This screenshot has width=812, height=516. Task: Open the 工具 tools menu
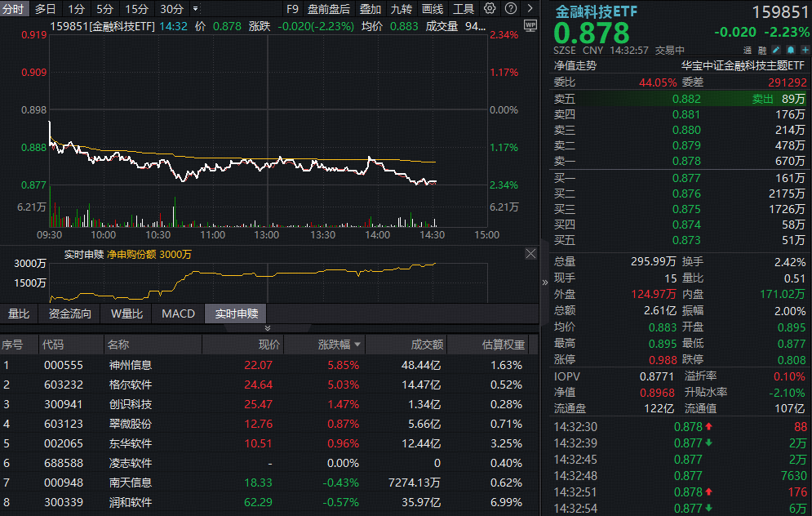click(463, 9)
